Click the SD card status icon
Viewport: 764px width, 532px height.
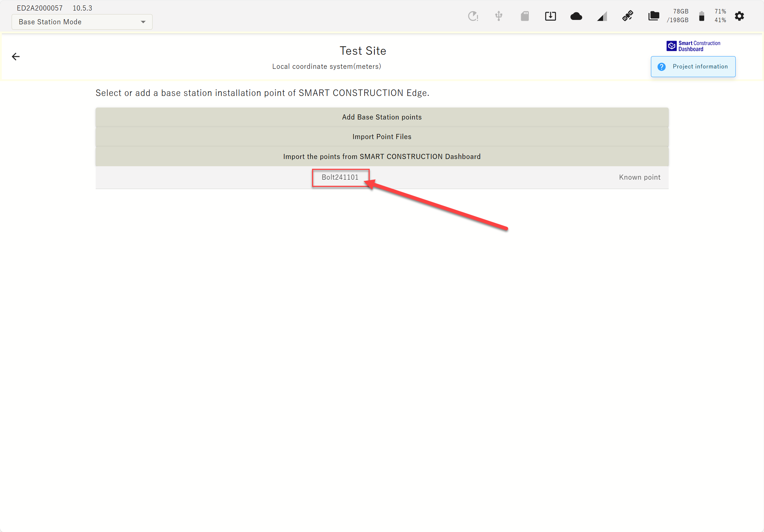525,16
